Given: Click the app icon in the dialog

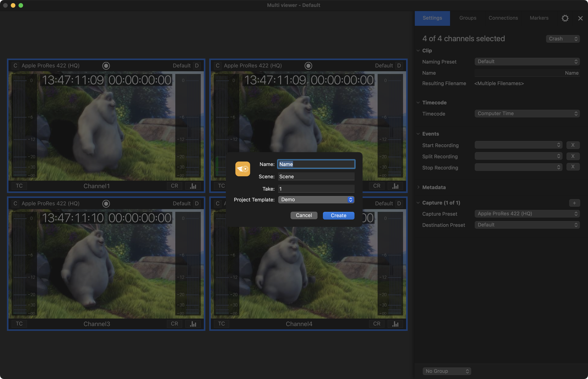Looking at the screenshot, I should point(243,169).
